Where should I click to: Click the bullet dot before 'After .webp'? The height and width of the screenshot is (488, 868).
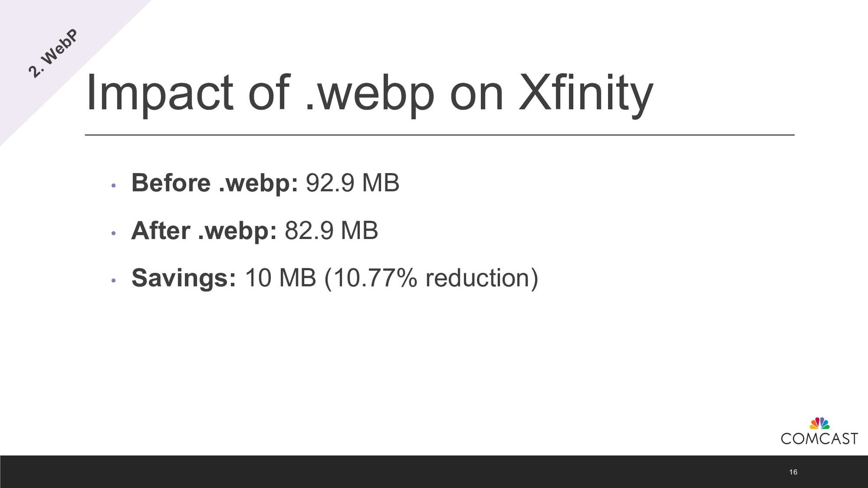tap(114, 233)
